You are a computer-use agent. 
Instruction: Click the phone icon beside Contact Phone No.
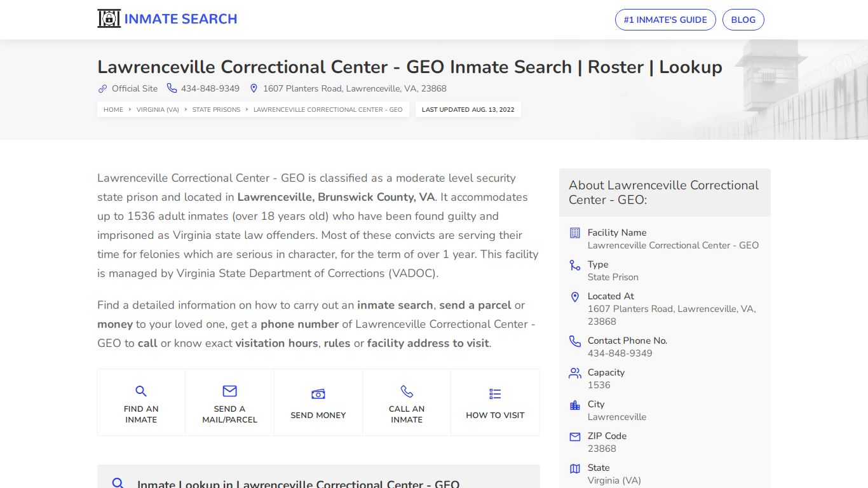[x=575, y=341]
